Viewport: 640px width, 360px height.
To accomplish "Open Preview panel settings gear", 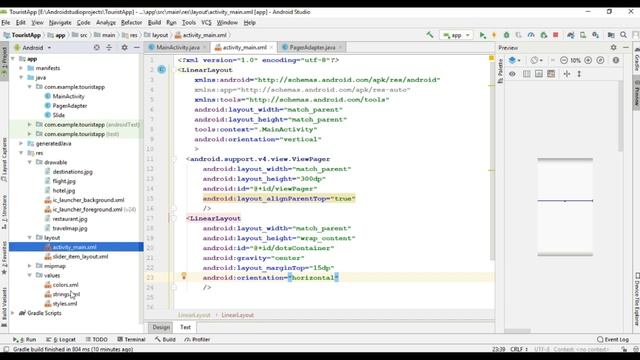I will tap(613, 48).
